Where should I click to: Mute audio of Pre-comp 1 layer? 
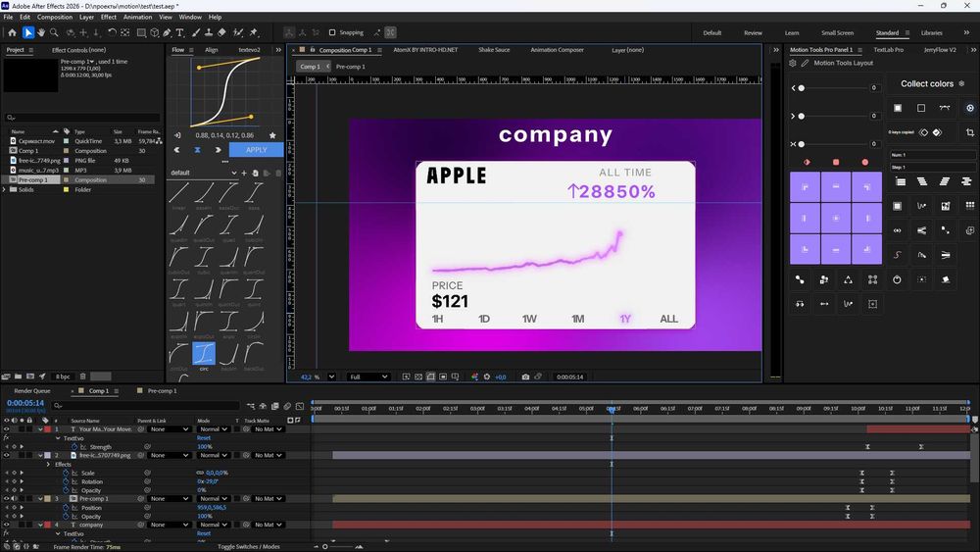[14, 499]
